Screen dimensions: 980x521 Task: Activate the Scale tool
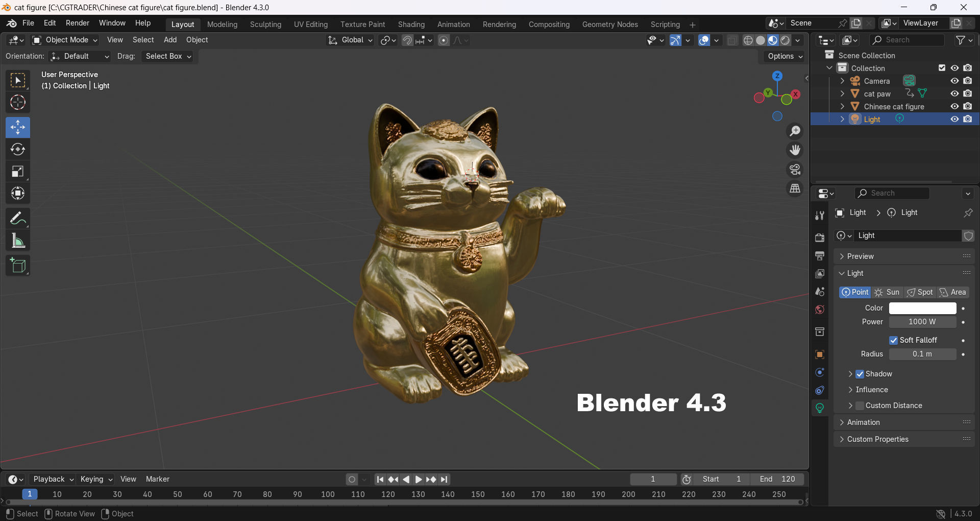pos(18,171)
